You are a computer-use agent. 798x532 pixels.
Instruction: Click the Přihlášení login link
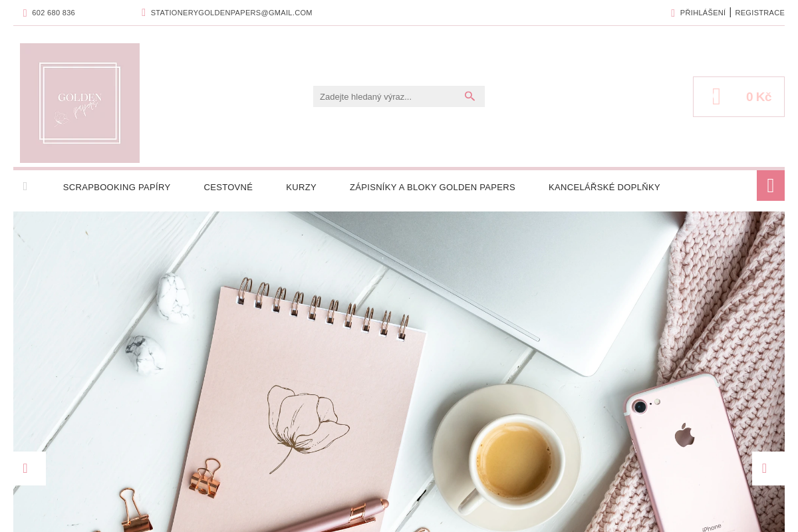tap(703, 13)
